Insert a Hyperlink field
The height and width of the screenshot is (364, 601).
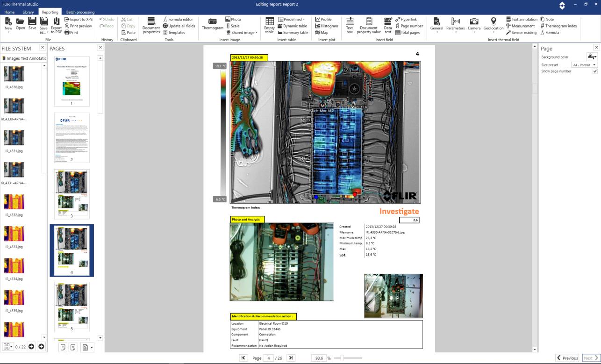pyautogui.click(x=406, y=20)
